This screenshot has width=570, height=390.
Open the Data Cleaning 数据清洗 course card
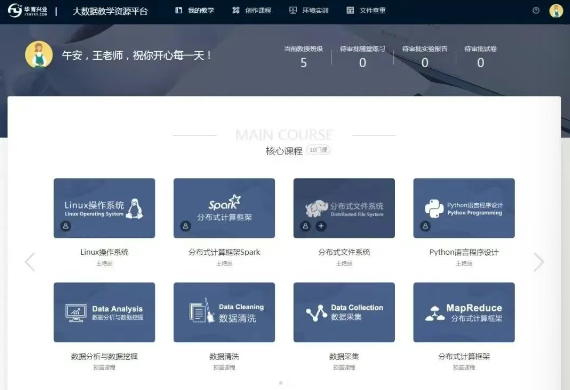point(224,312)
